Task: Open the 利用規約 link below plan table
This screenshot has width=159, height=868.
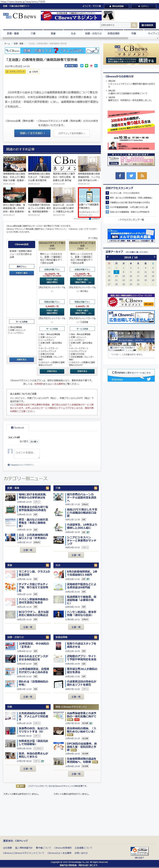Action: (38, 384)
